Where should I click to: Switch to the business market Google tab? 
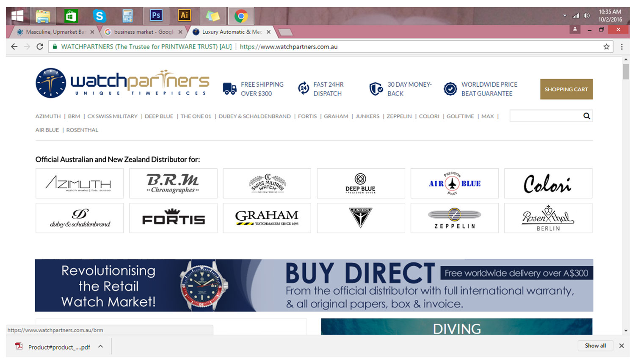[x=143, y=32]
